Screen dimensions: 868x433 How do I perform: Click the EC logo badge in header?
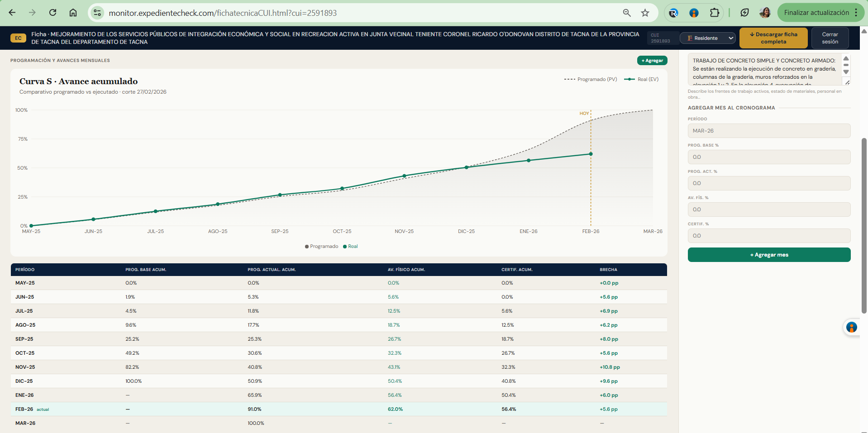[x=18, y=38]
